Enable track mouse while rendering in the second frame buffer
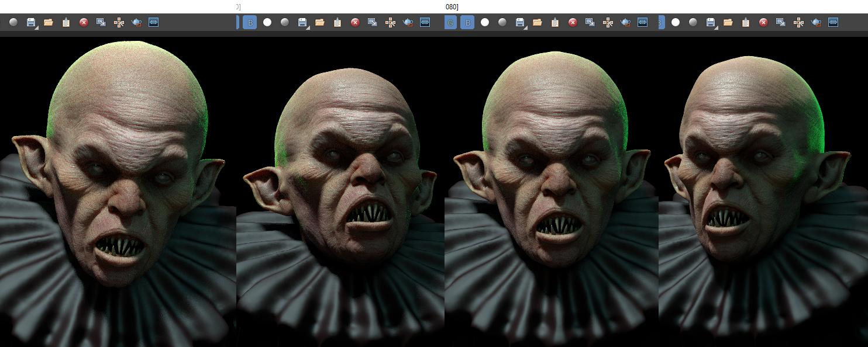The image size is (868, 347). 390,22
